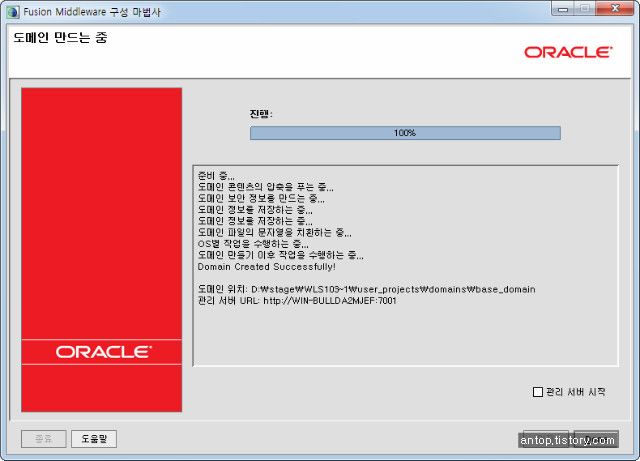The width and height of the screenshot is (640, 461).
Task: Select log line '도메인 만들기 이후 작업을 수행하는 중...'
Action: pos(280,255)
